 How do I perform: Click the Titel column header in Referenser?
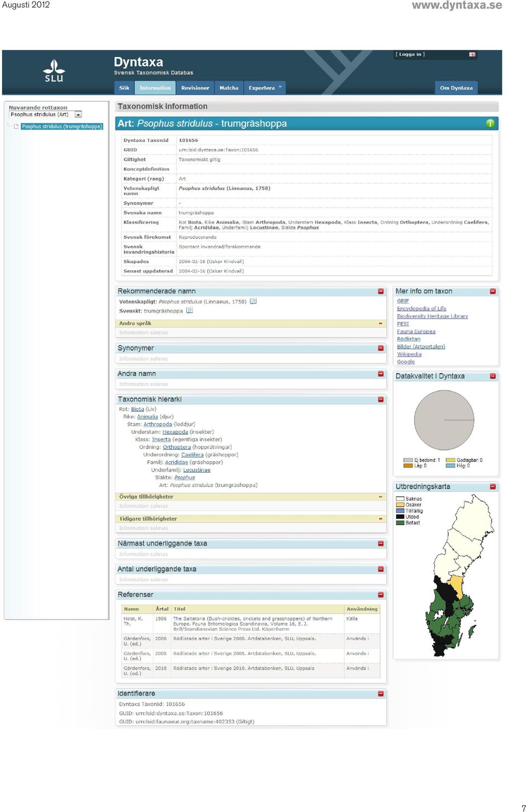180,609
